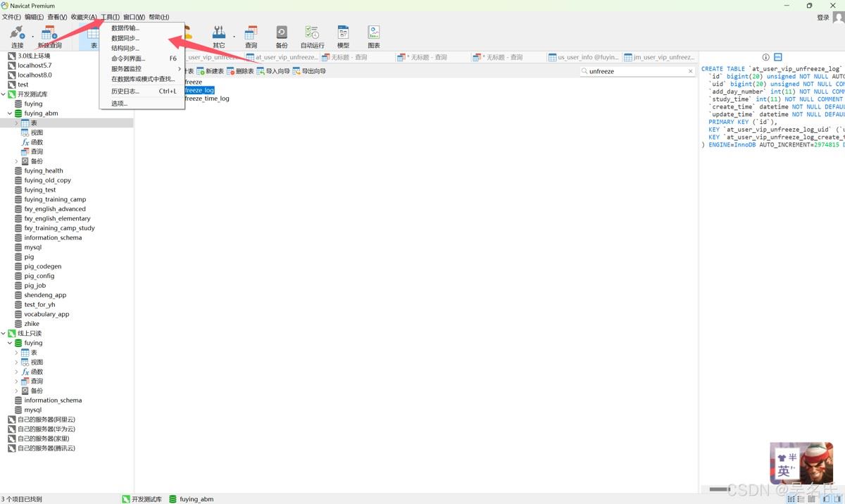Screen dimensions: 845x504
Task: Select the fxy_english_advanced database
Action: coord(55,209)
